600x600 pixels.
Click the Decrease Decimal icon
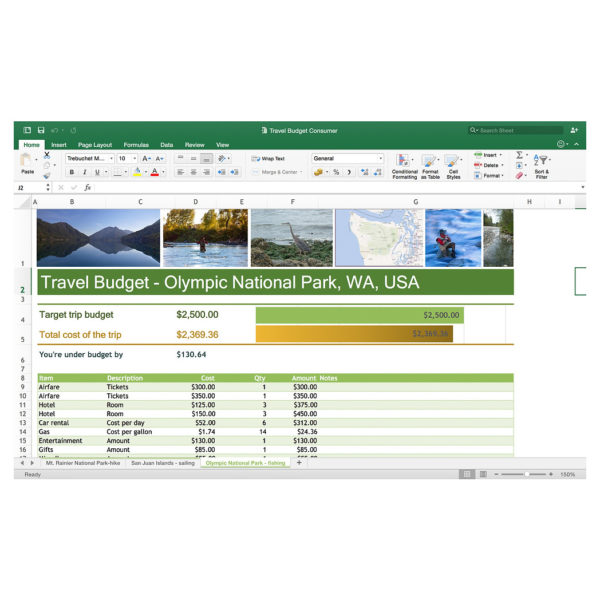378,172
